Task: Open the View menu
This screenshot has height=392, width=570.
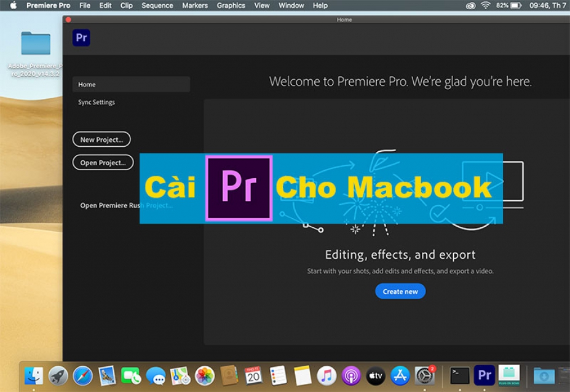Action: 262,6
